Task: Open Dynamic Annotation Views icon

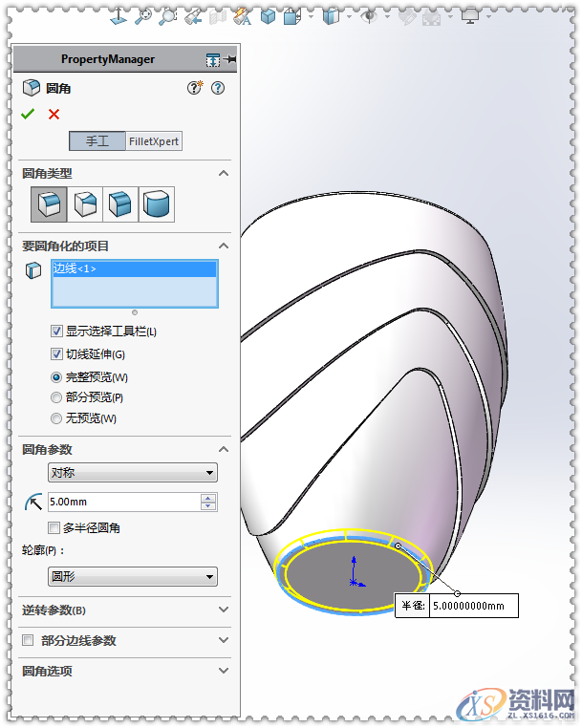Action: click(242, 17)
